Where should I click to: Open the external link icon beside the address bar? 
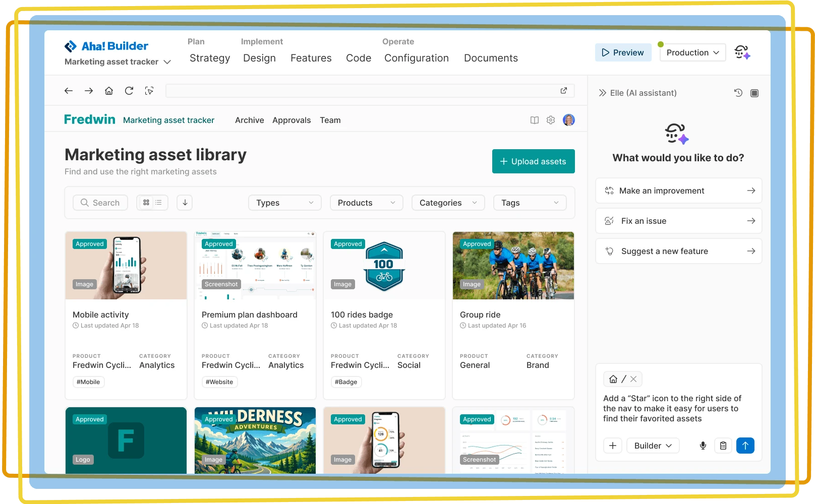(x=564, y=91)
